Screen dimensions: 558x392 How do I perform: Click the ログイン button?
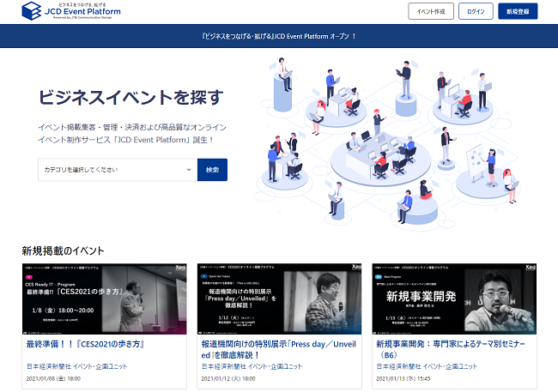tap(476, 11)
